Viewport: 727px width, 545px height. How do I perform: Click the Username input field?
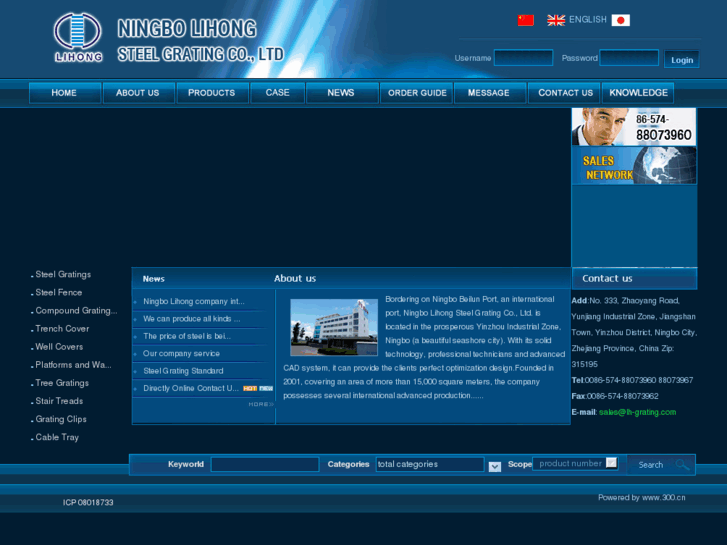click(x=523, y=58)
